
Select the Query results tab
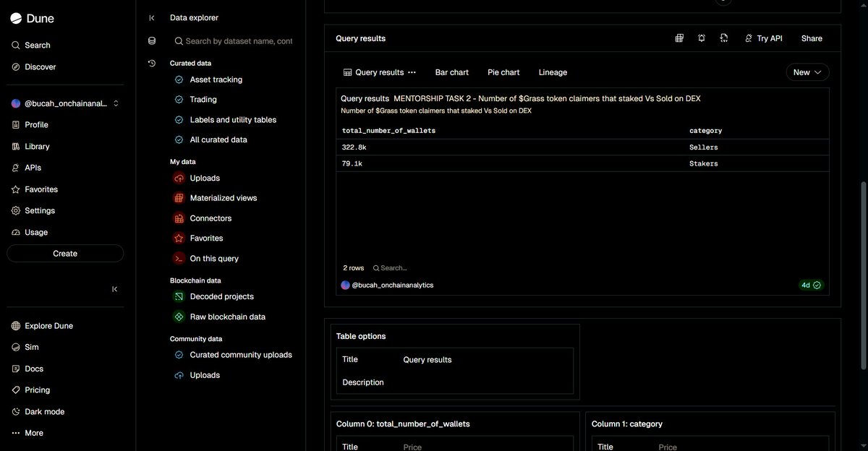(373, 72)
